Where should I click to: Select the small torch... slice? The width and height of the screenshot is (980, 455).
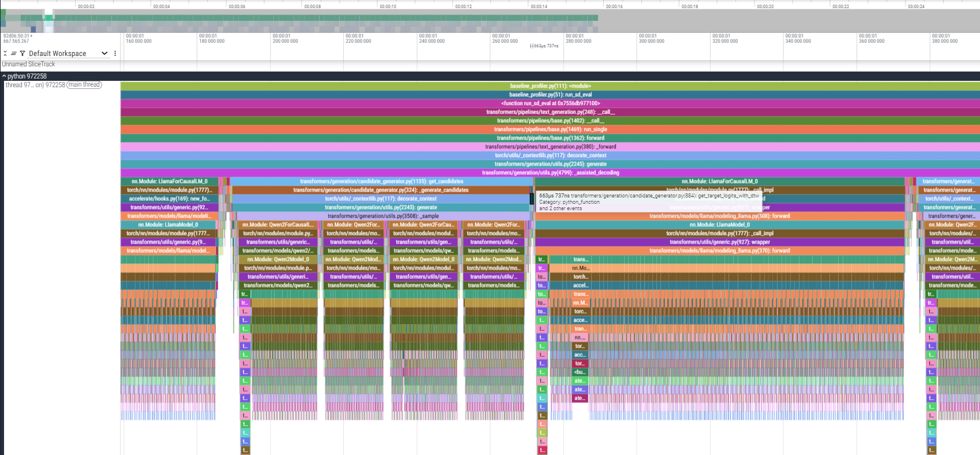(x=581, y=277)
